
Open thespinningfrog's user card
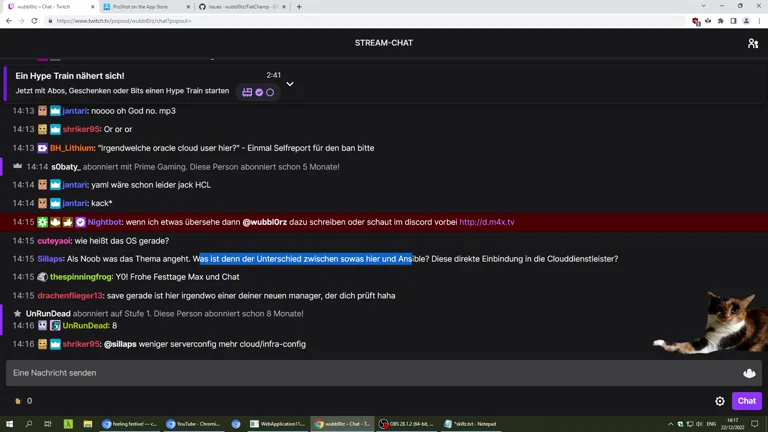click(x=81, y=277)
